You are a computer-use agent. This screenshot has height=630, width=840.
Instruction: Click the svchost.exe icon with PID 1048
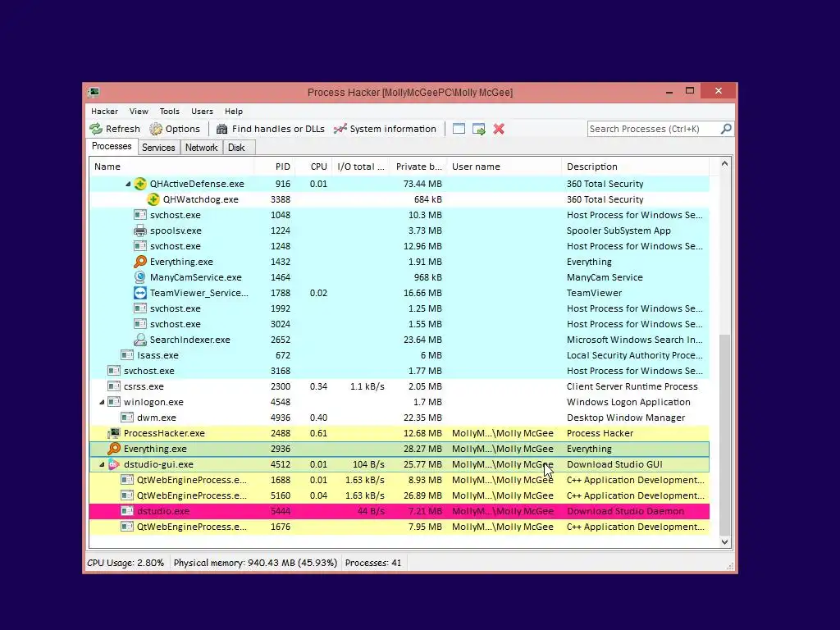(139, 215)
